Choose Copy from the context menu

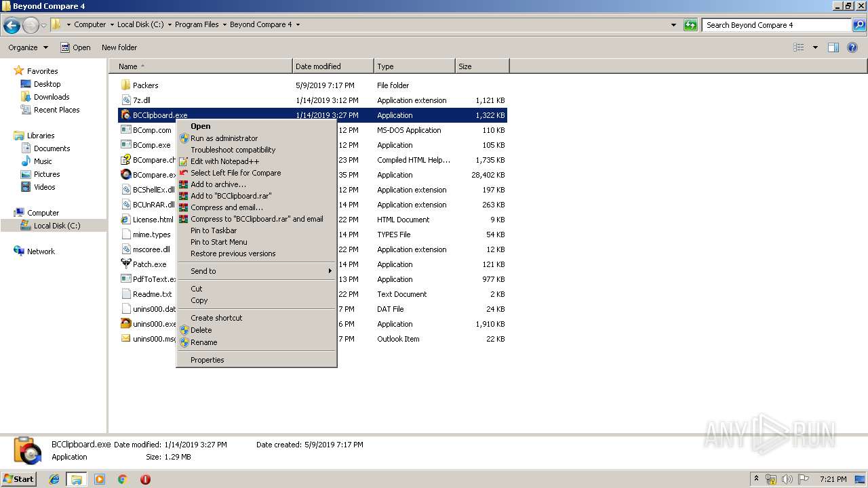pyautogui.click(x=256, y=300)
